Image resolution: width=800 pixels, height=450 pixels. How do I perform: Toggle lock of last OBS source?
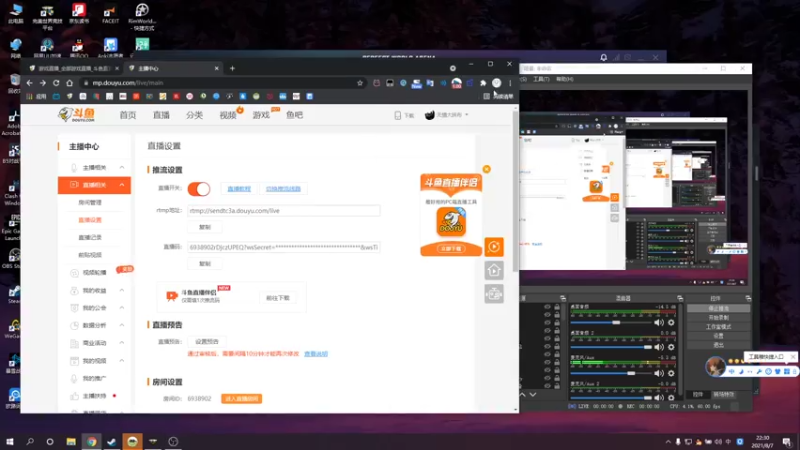coord(557,386)
